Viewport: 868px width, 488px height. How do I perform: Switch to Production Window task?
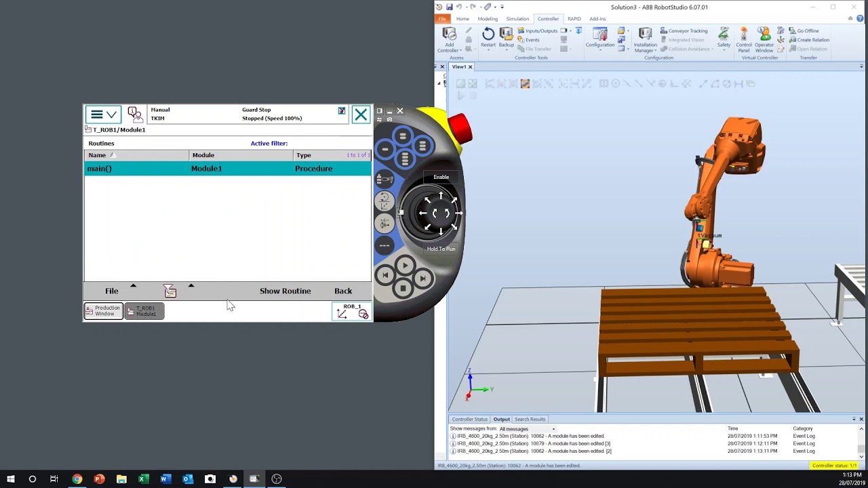(x=104, y=311)
